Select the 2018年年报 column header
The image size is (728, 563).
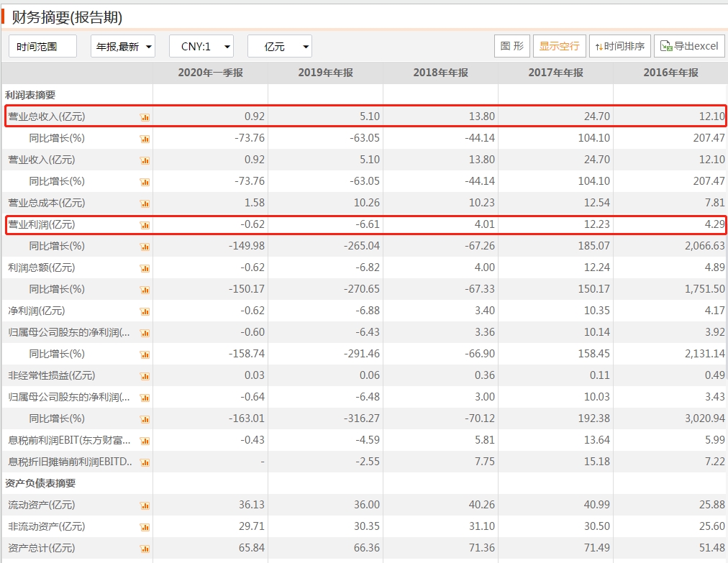(440, 73)
